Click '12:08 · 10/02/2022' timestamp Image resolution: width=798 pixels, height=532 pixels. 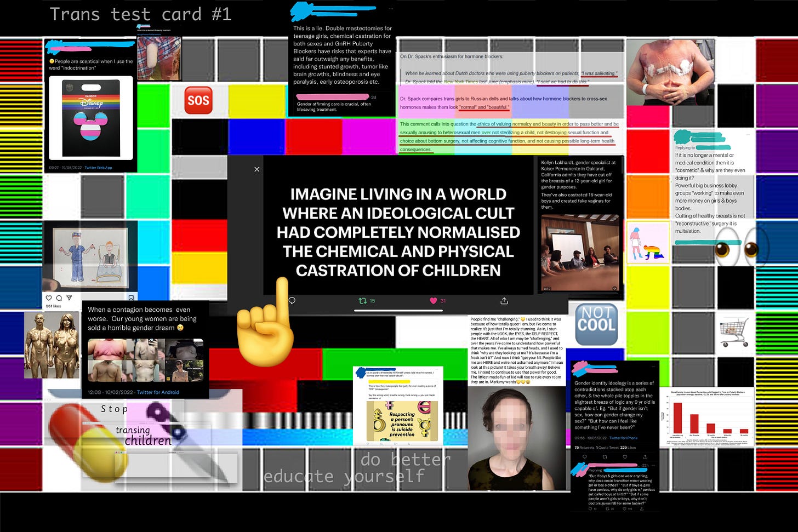tap(111, 392)
